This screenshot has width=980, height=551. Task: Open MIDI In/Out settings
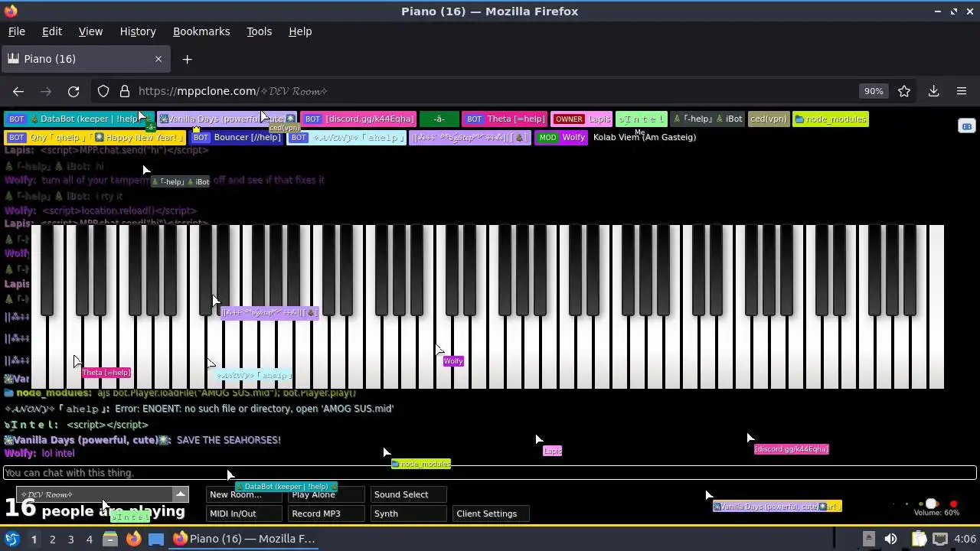244,514
